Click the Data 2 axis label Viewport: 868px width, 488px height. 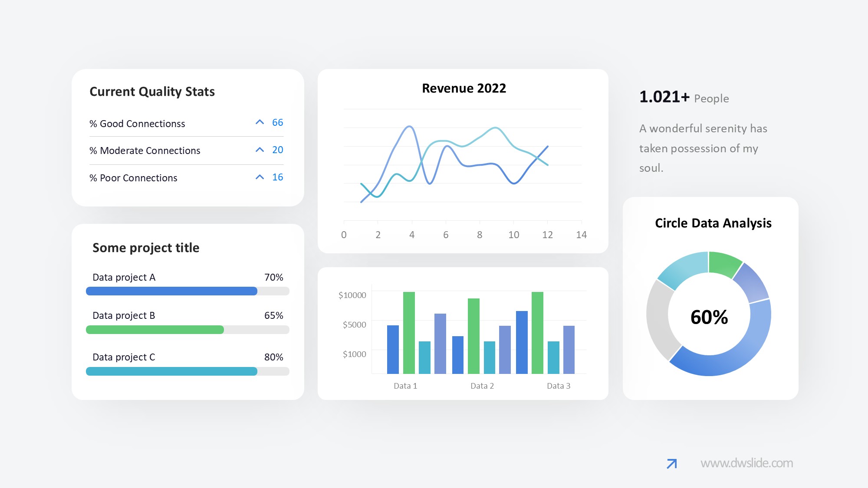[482, 386]
